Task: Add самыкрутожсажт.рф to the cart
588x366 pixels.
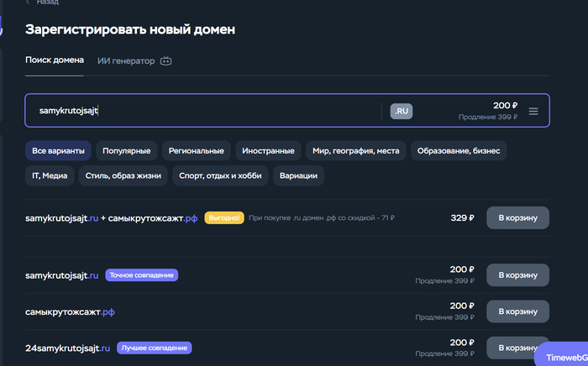Action: pyautogui.click(x=517, y=311)
